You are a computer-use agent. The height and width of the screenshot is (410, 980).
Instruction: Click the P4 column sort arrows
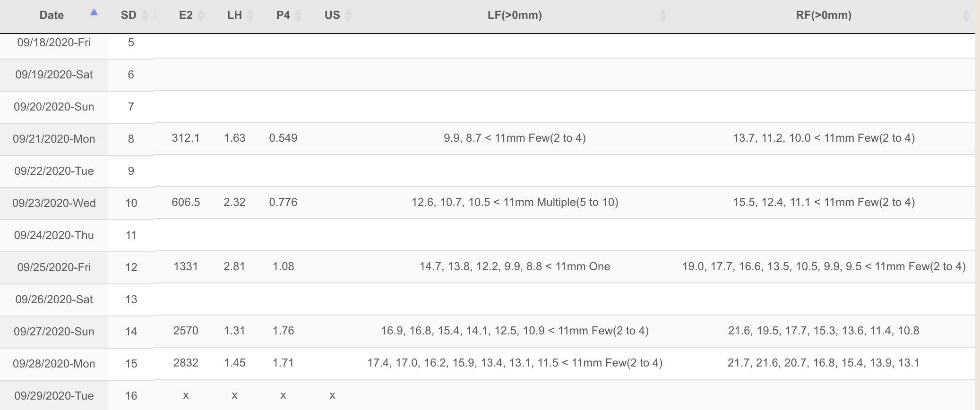click(x=298, y=16)
